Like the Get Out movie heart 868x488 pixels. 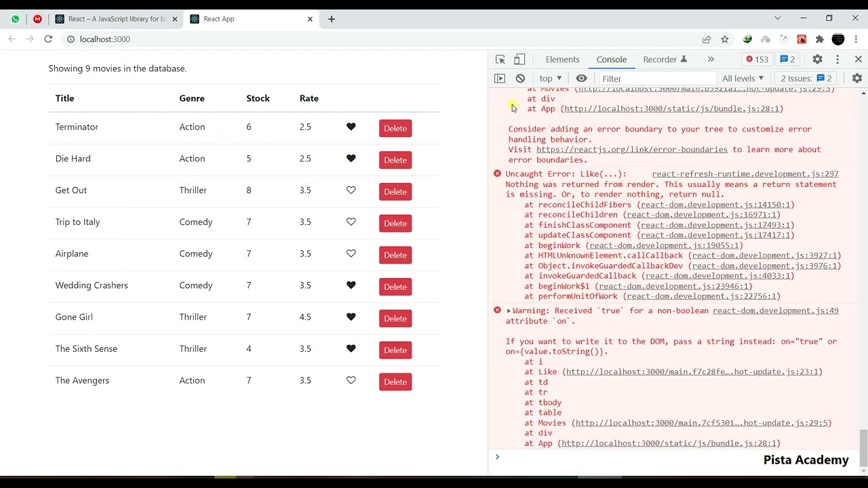click(x=351, y=190)
